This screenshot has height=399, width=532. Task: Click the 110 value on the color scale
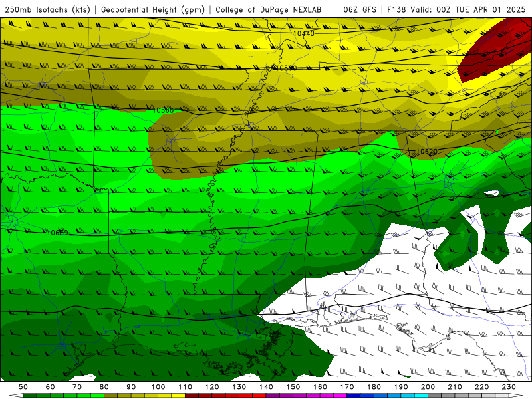coord(185,387)
